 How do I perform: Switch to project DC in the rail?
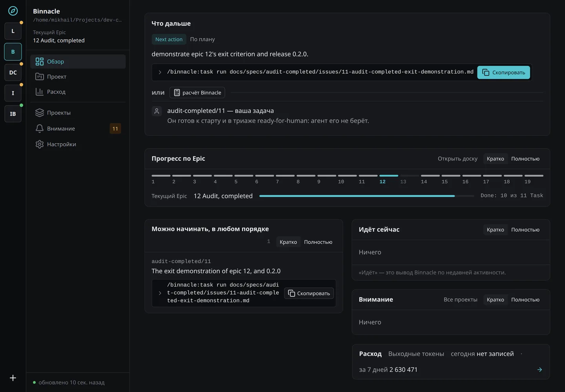(x=13, y=73)
